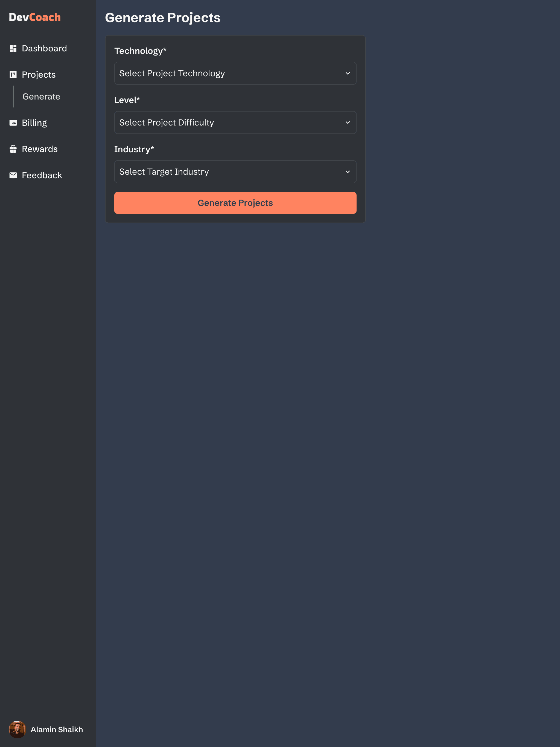
Task: Select the Rewards gift icon
Action: pyautogui.click(x=13, y=148)
